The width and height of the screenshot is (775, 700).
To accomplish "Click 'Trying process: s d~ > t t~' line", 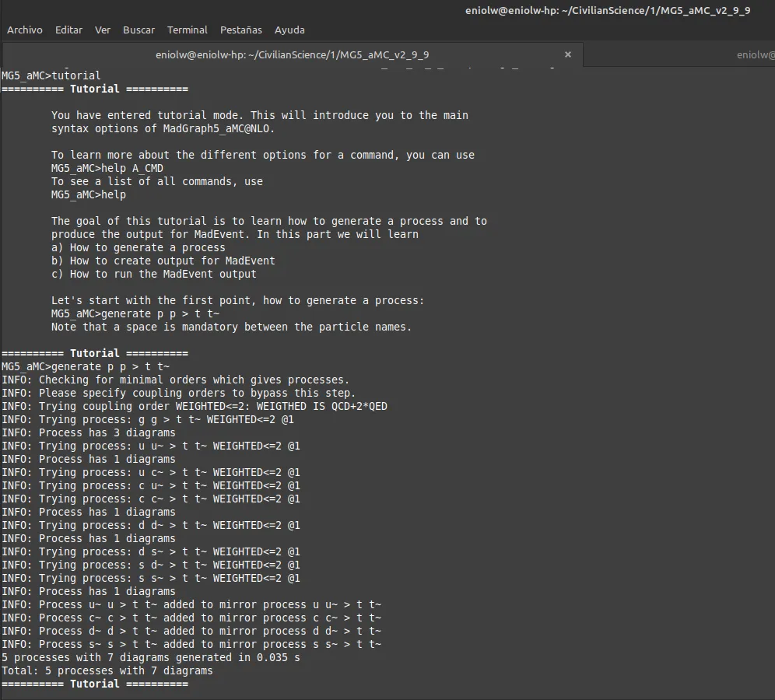I will [x=151, y=565].
